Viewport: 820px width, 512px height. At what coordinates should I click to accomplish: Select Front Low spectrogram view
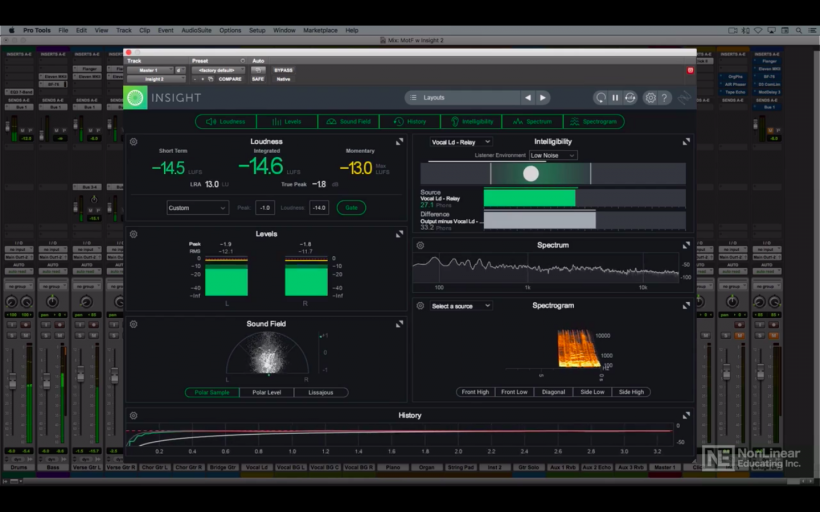pos(514,392)
